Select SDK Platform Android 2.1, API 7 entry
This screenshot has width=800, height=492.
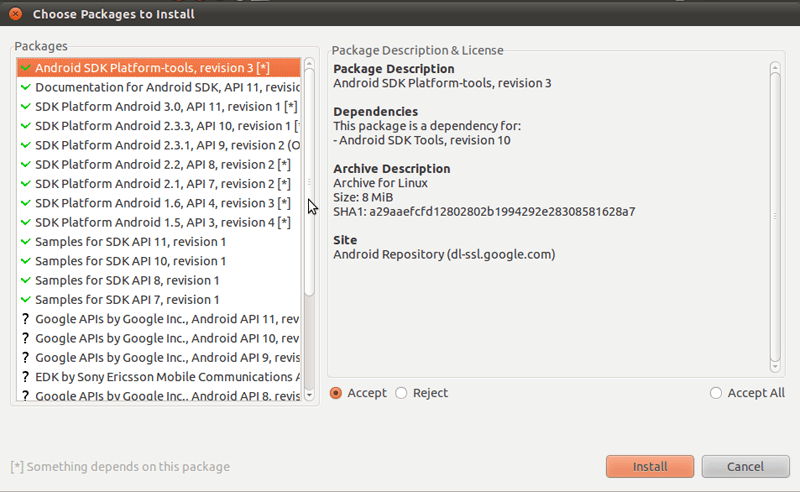pos(159,184)
